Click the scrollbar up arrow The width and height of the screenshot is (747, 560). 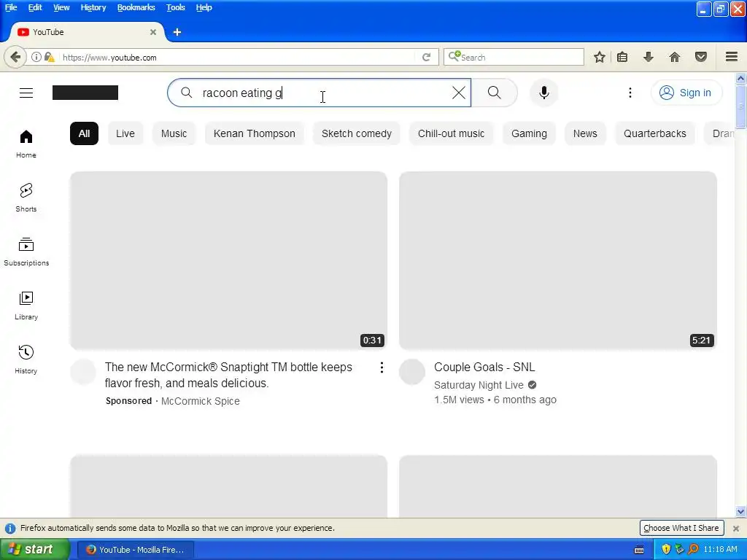pos(740,78)
